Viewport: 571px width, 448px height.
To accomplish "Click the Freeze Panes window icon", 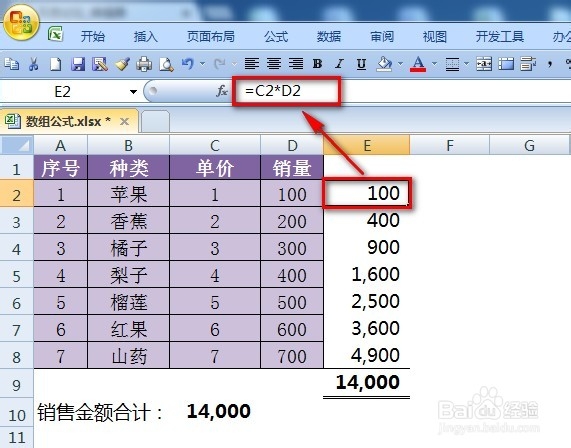I will [506, 64].
